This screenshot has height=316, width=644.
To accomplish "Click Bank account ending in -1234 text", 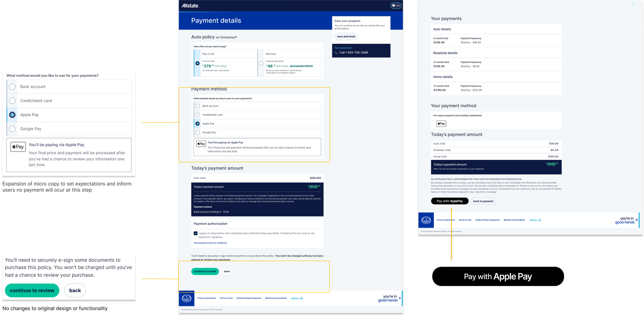I will pyautogui.click(x=211, y=212).
